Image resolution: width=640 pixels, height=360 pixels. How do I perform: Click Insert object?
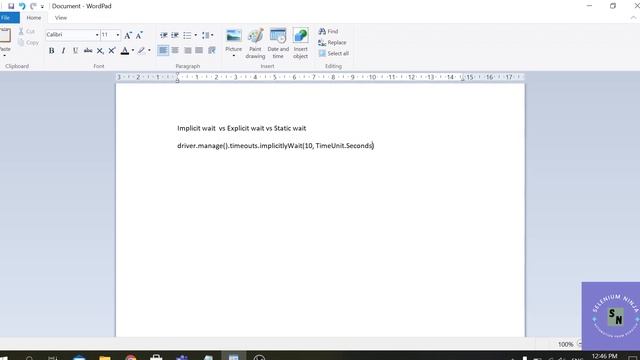[x=300, y=43]
